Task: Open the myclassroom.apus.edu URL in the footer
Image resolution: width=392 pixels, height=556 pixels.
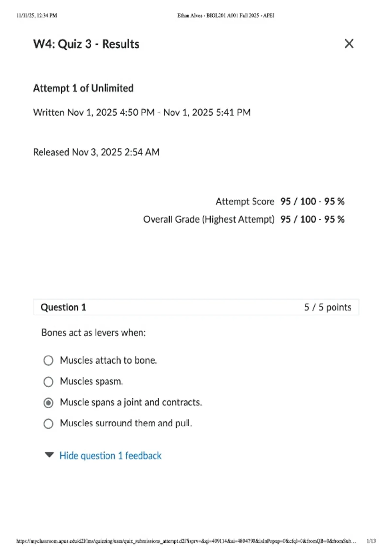Action: (x=186, y=541)
